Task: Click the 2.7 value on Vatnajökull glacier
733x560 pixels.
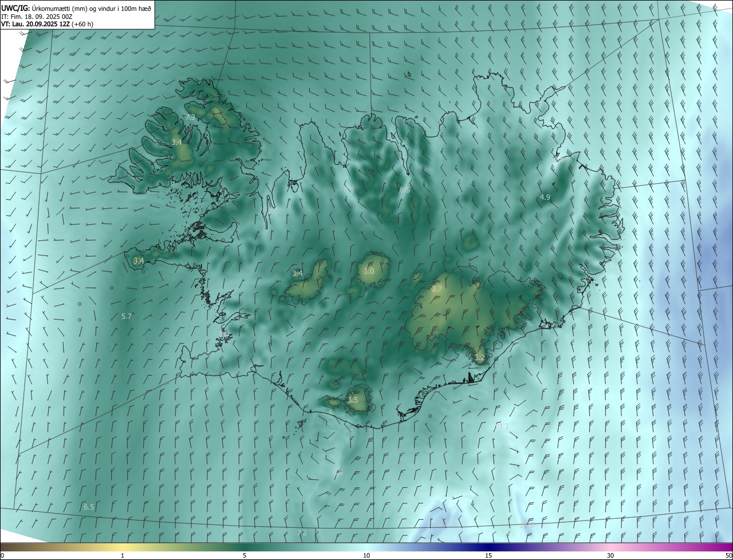Action: (436, 289)
